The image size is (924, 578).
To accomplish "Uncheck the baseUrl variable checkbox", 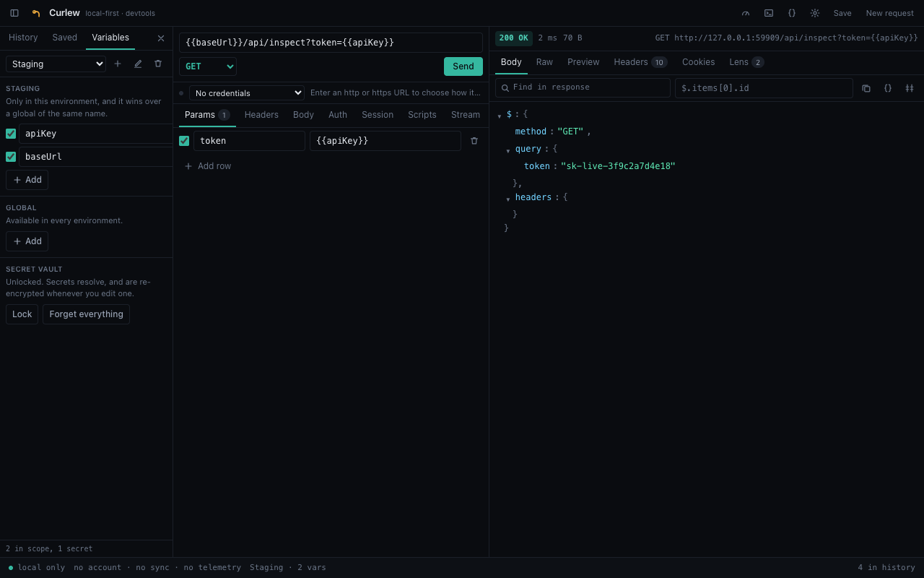I will pos(11,157).
